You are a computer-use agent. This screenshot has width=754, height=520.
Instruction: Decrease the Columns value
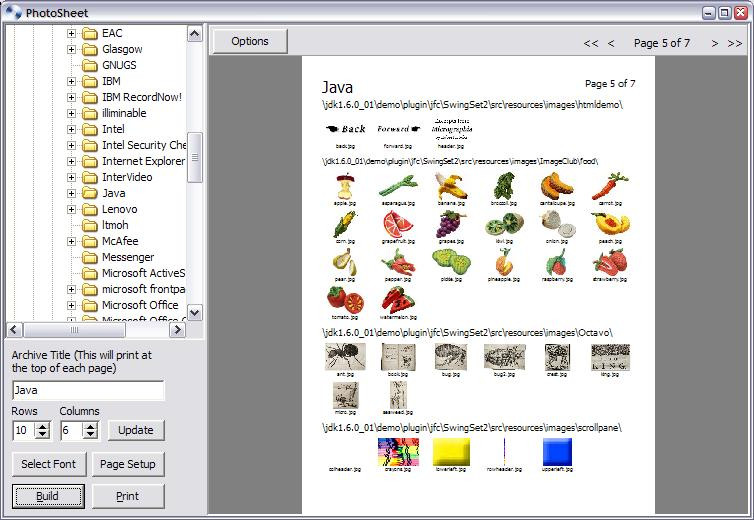pos(91,434)
